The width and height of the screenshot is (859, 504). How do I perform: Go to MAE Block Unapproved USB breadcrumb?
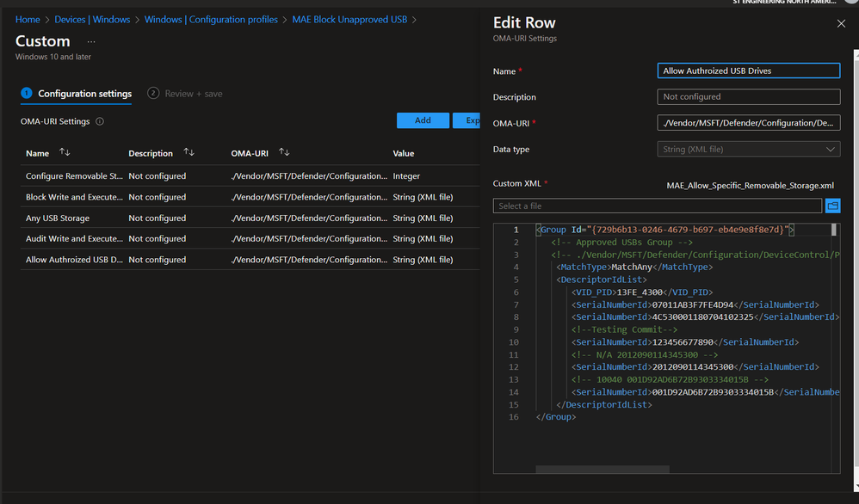coord(349,19)
